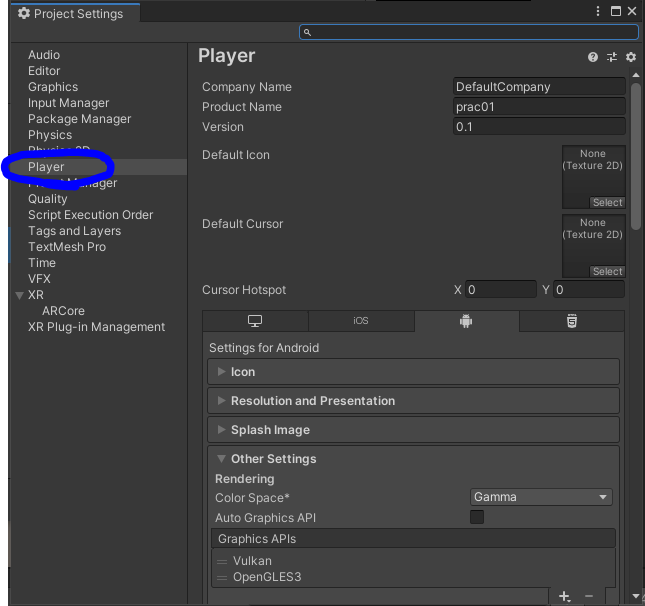Image resolution: width=645 pixels, height=606 pixels.
Task: Select ARCore under XR
Action: (63, 311)
